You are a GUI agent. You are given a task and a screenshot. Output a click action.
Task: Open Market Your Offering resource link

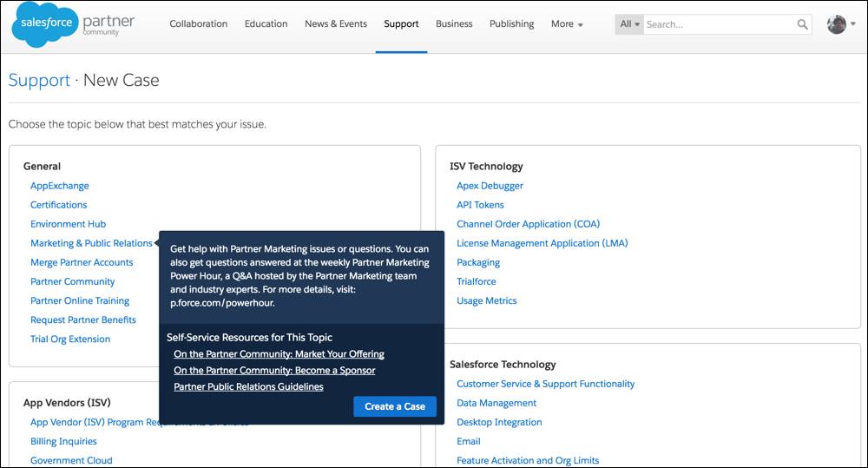(279, 354)
